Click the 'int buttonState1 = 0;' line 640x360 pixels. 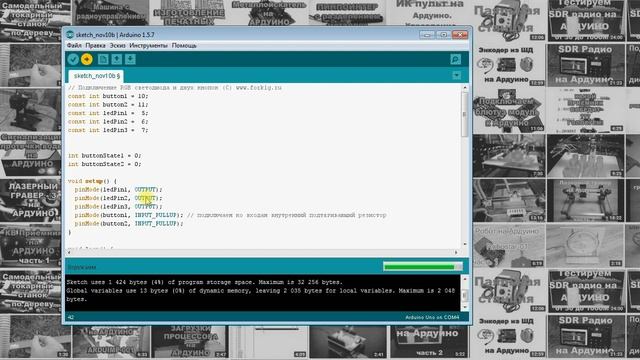pyautogui.click(x=104, y=156)
